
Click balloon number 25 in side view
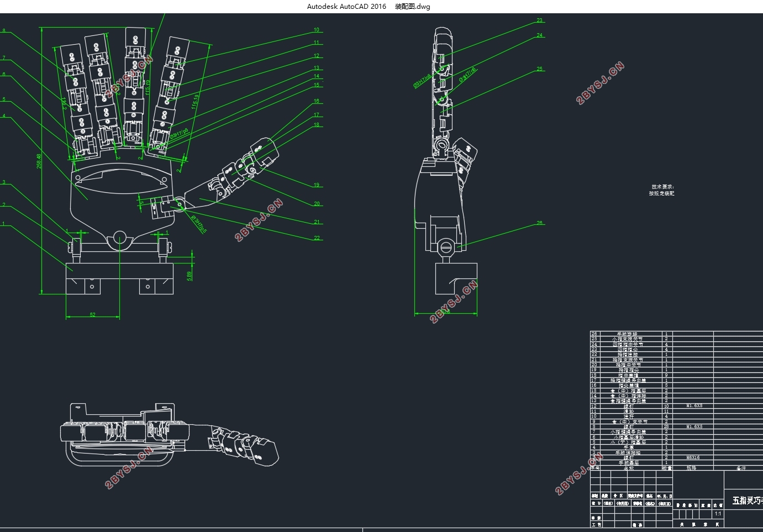coord(540,69)
